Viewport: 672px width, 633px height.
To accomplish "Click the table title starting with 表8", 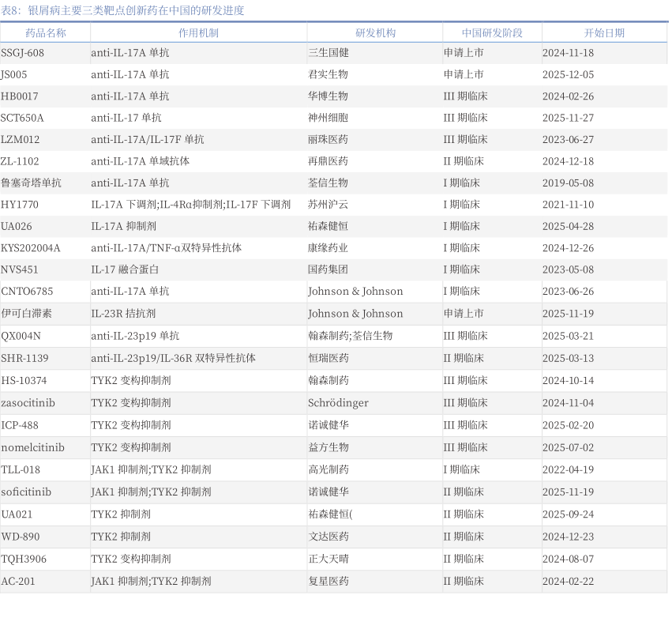I will pos(122,10).
